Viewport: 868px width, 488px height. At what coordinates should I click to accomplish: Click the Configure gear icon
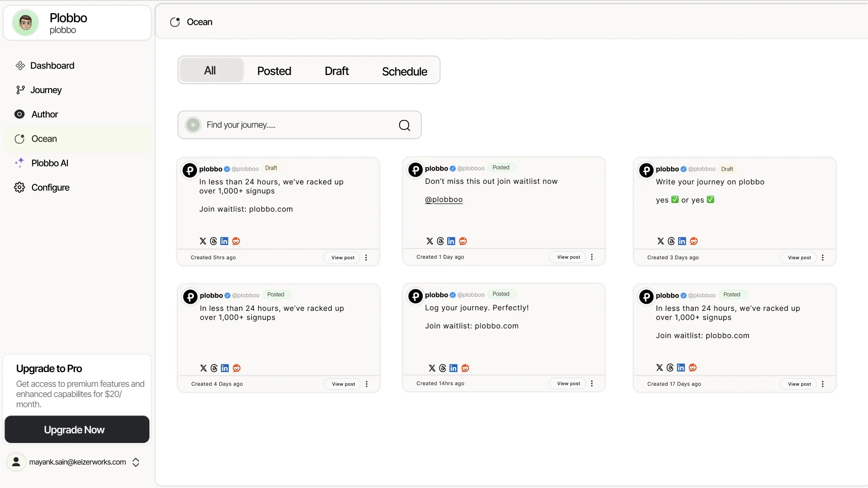coord(19,187)
